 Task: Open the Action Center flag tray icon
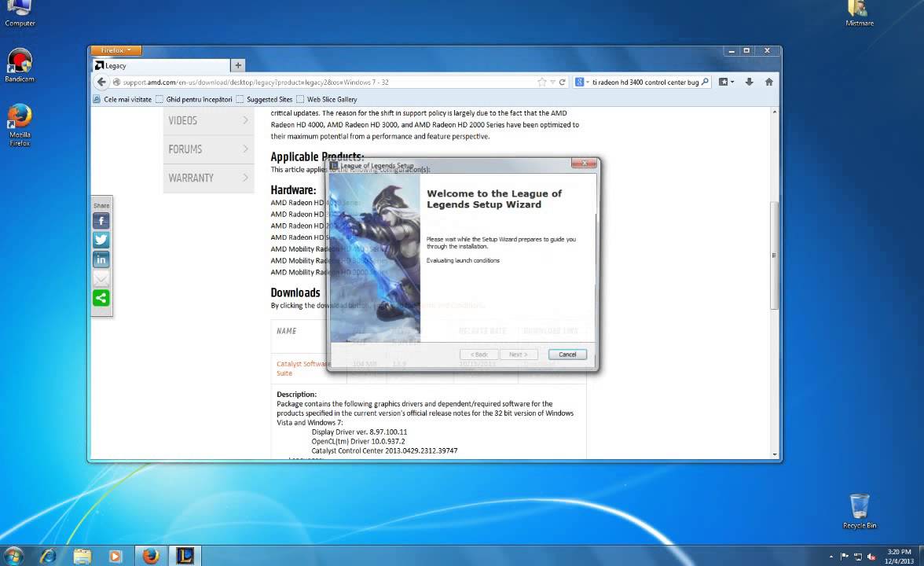[x=844, y=556]
